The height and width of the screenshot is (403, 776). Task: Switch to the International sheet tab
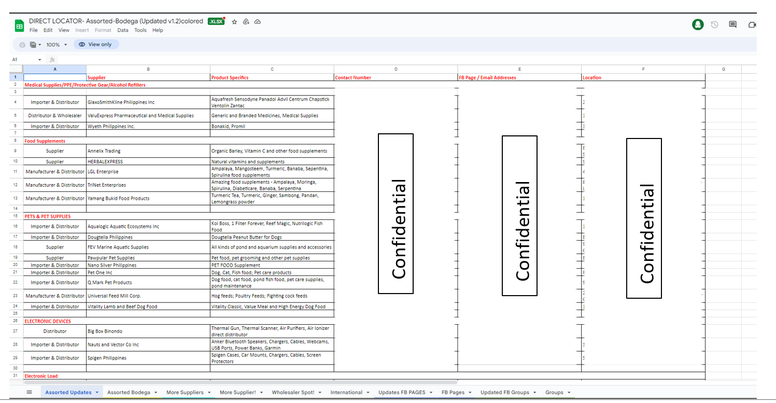click(x=346, y=392)
